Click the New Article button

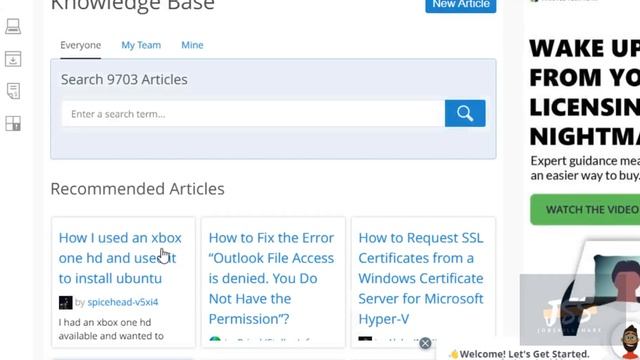461,5
